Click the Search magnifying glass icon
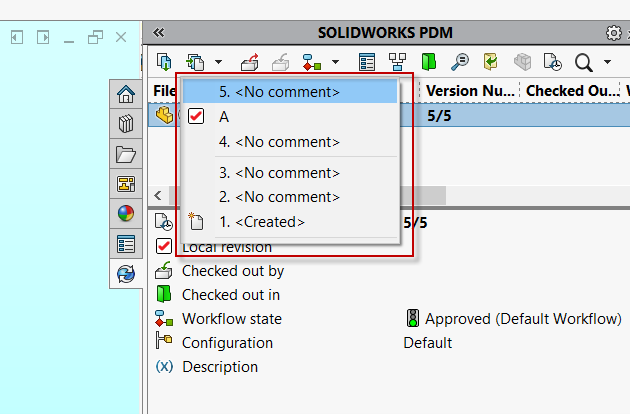 583,63
